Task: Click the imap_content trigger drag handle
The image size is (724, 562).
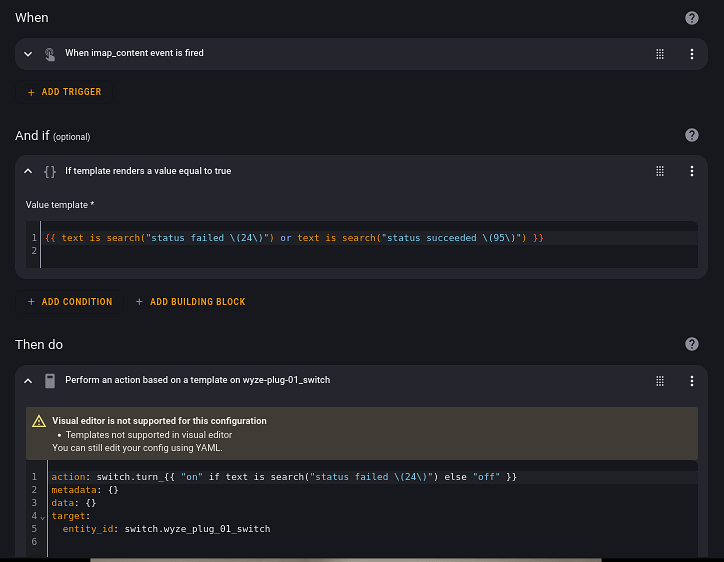Action: click(x=660, y=54)
